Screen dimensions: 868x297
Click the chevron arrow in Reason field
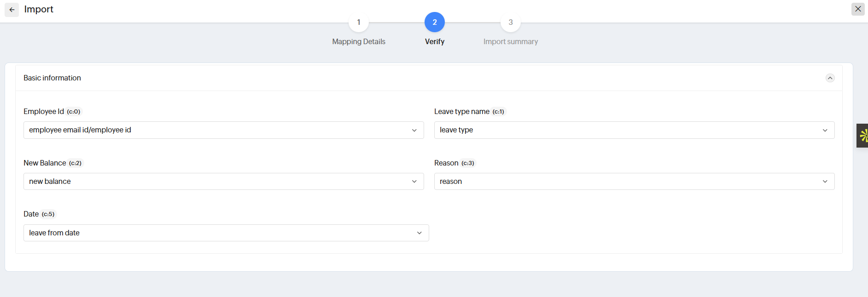coord(825,182)
